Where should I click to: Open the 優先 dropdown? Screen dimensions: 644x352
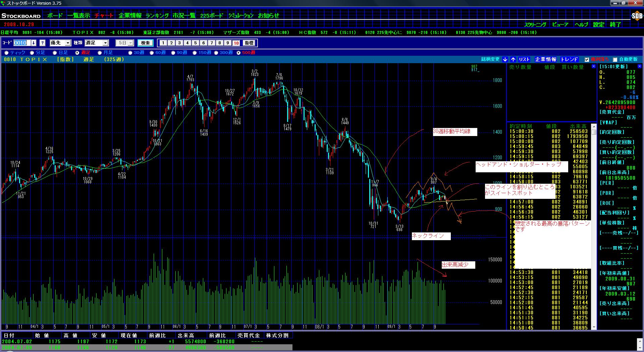[68, 43]
